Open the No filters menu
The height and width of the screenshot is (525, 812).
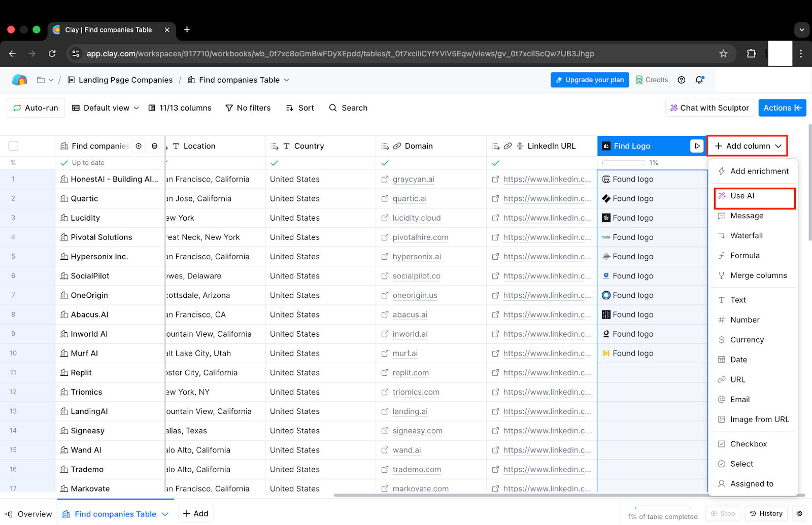(x=248, y=108)
